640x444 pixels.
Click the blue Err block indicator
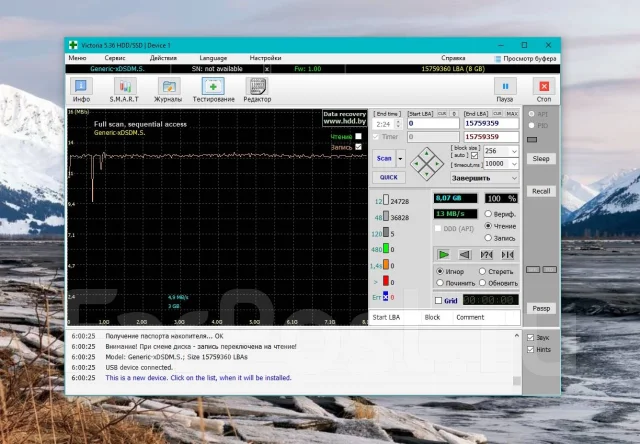pos(385,297)
